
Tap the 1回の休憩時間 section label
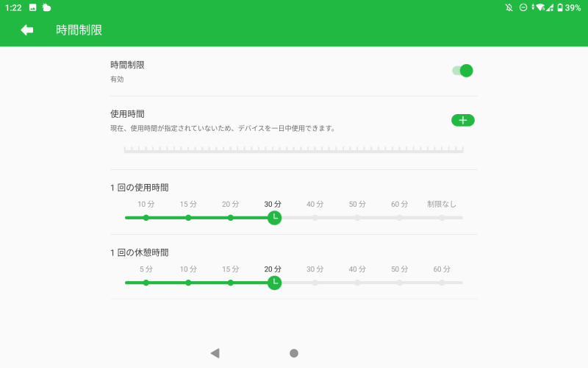tap(140, 252)
